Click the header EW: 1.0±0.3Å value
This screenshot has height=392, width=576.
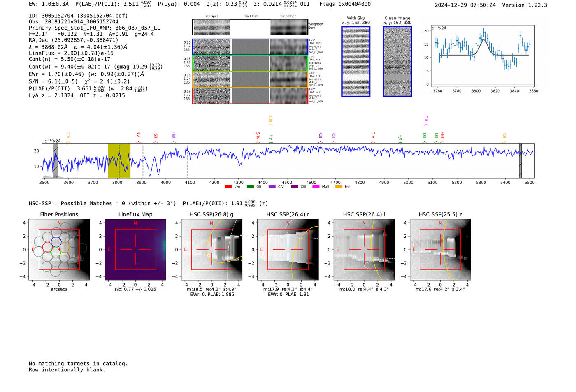click(49, 4)
